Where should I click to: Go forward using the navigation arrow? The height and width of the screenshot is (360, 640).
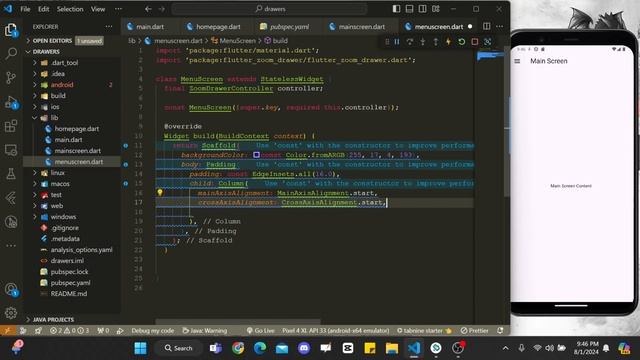coord(162,9)
